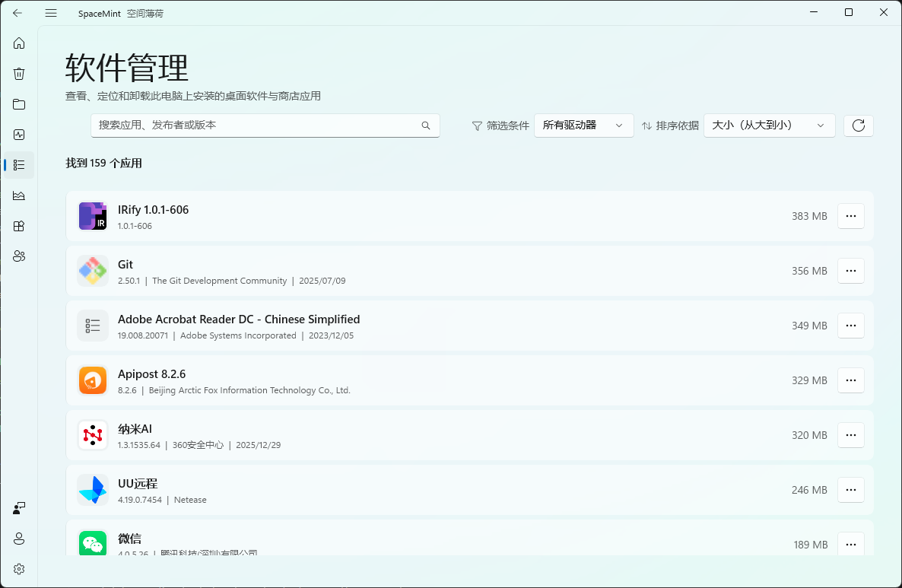Open the account profile sidebar icon
902x588 pixels.
19,539
